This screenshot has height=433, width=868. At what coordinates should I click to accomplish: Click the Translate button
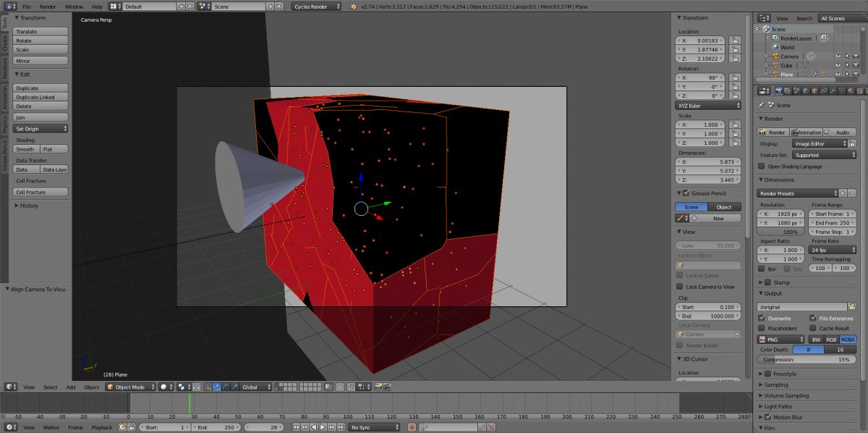pyautogui.click(x=41, y=32)
